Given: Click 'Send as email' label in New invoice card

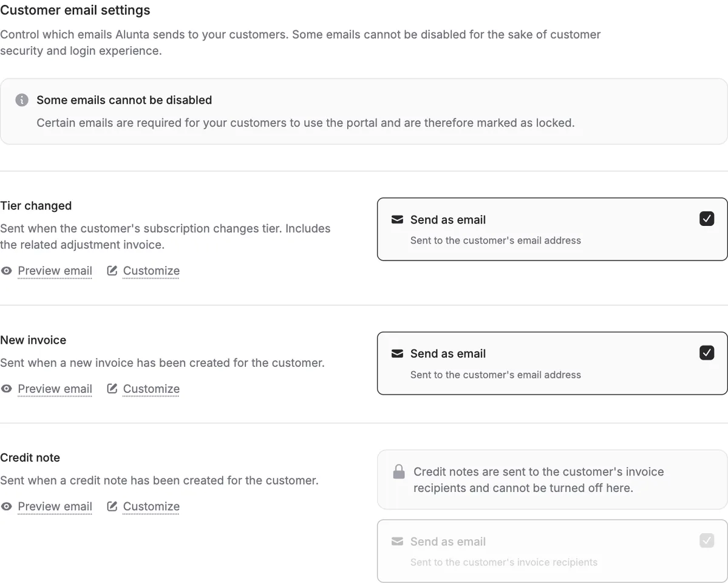Looking at the screenshot, I should (448, 354).
